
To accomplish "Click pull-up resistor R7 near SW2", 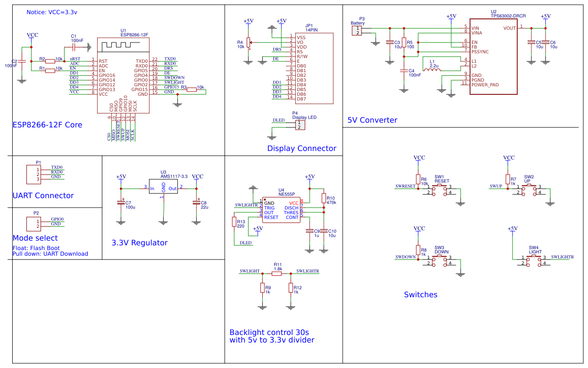I will pyautogui.click(x=508, y=179).
